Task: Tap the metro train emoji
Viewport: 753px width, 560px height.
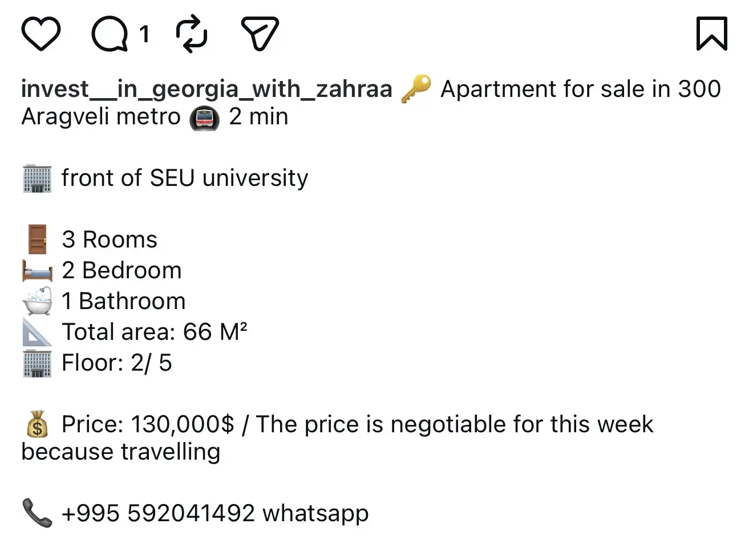Action: click(x=205, y=118)
